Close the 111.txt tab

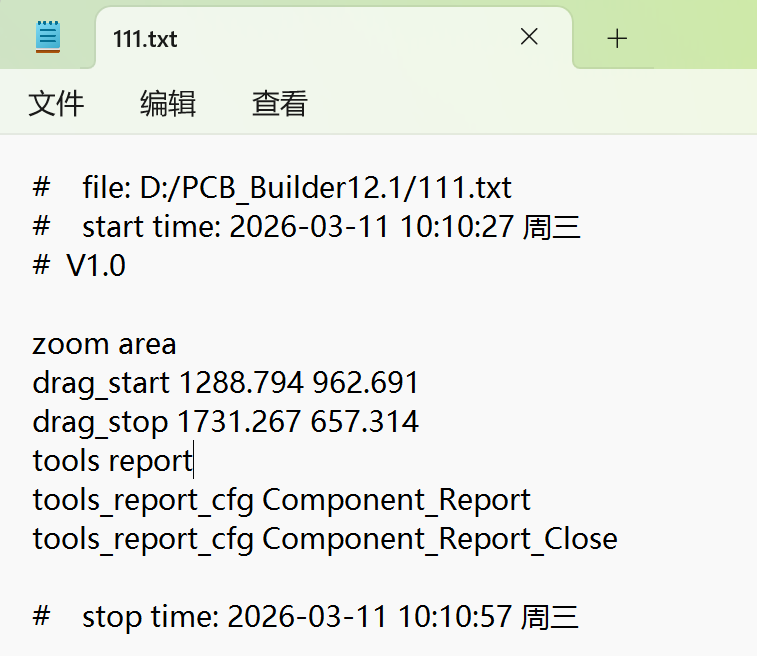(x=529, y=38)
